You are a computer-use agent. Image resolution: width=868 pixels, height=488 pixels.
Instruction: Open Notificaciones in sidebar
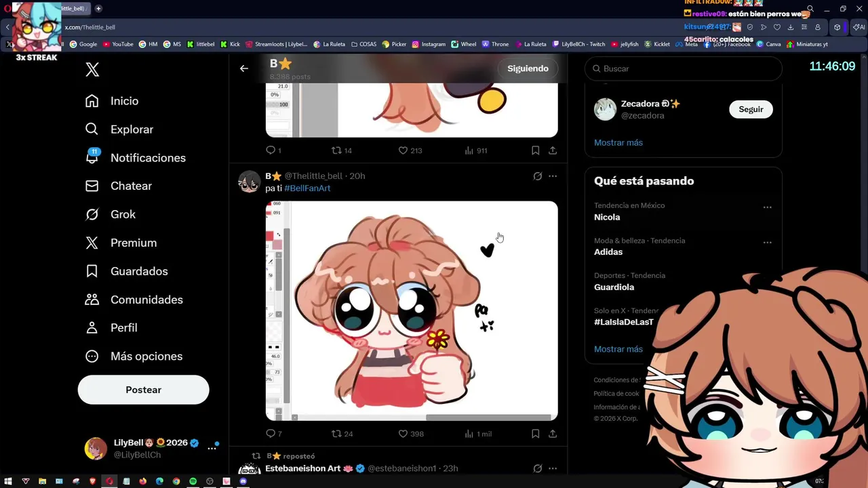[136, 157]
